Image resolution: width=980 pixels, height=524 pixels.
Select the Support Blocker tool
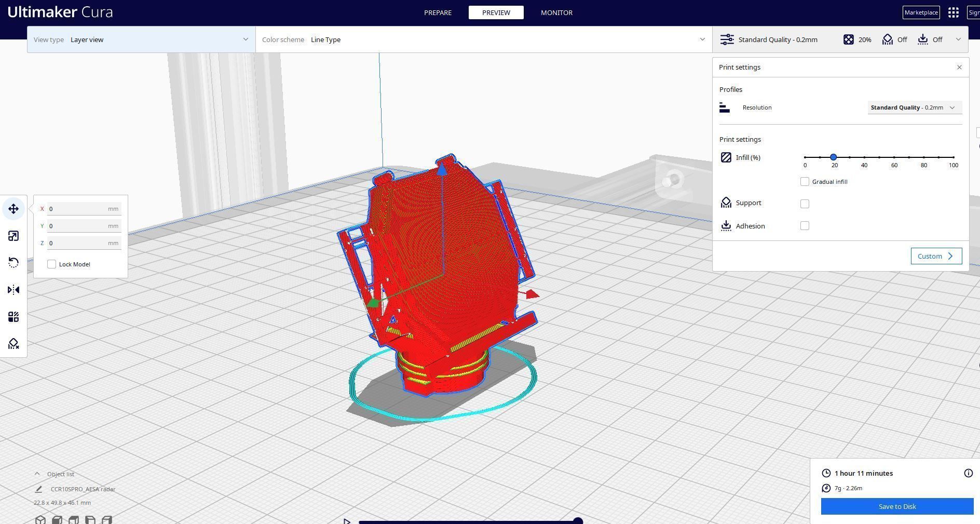(13, 344)
